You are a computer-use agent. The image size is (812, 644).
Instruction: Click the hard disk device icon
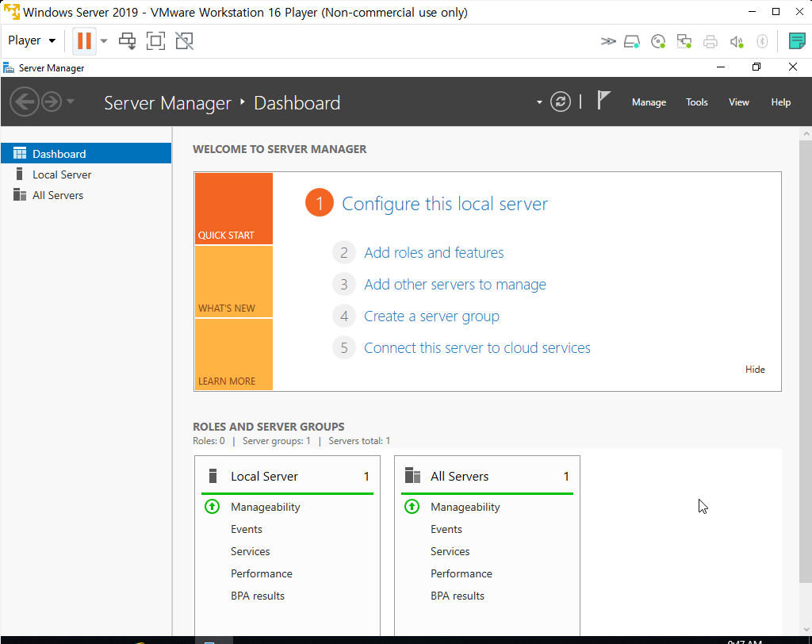point(632,41)
